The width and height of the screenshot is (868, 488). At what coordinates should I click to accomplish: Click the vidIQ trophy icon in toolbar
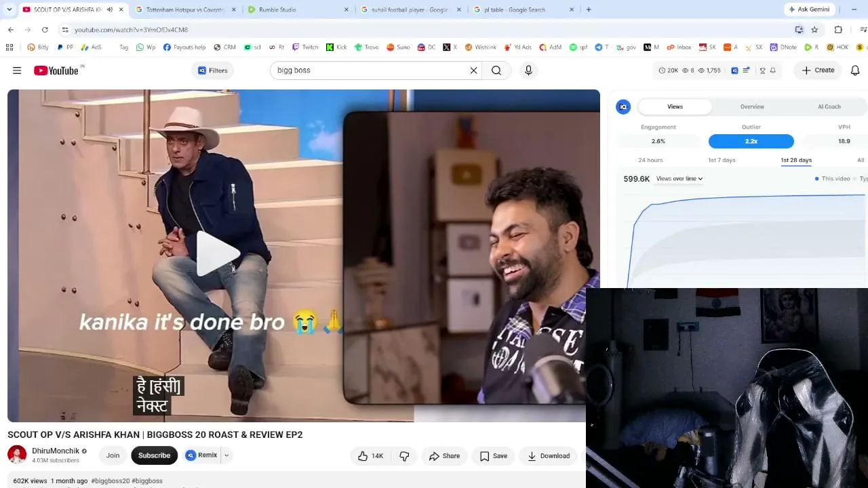tap(762, 70)
